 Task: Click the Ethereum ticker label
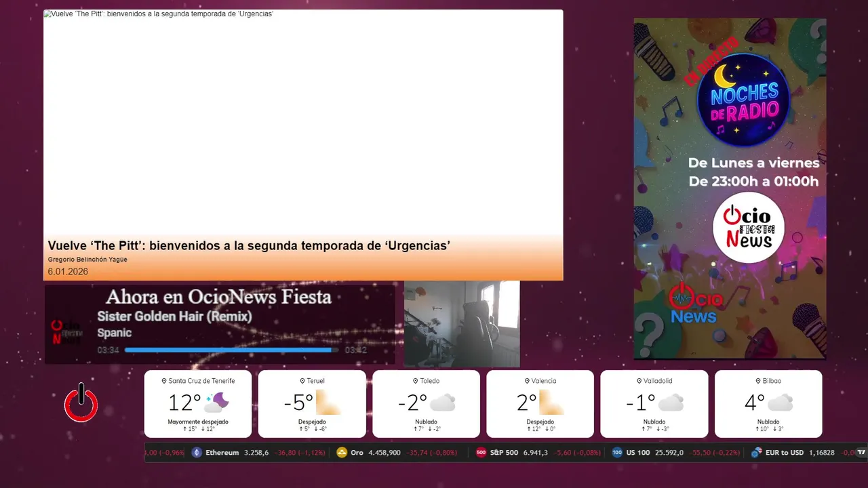coord(222,453)
